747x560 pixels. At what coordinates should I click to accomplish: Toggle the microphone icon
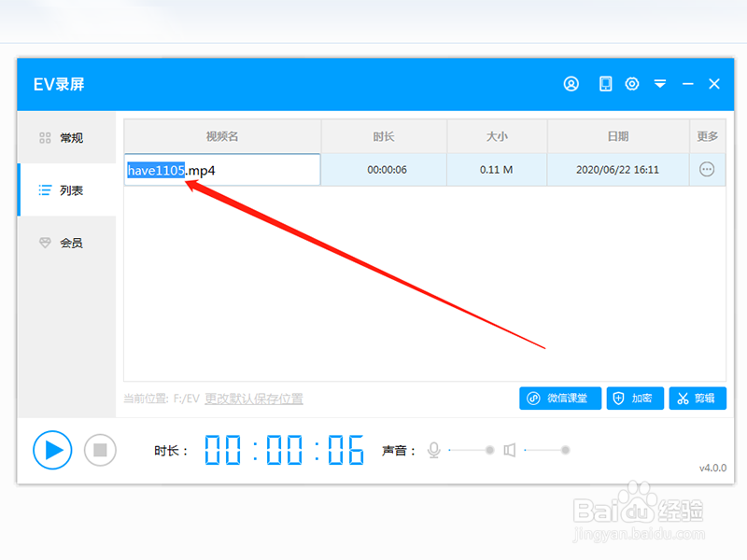433,450
